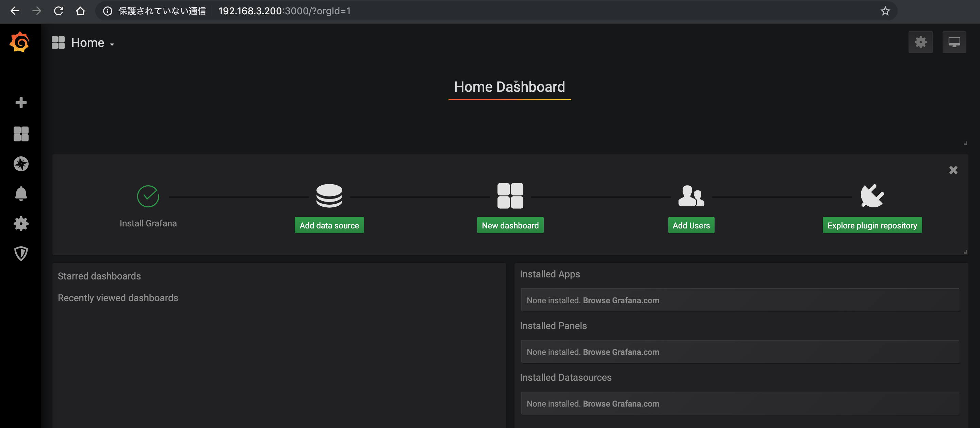Click Browse Grafana.com under Installed Panels

click(x=621, y=352)
